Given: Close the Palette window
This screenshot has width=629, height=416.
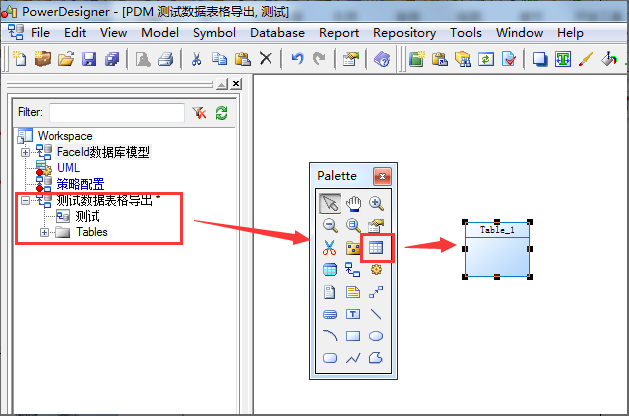Looking at the screenshot, I should click(382, 176).
